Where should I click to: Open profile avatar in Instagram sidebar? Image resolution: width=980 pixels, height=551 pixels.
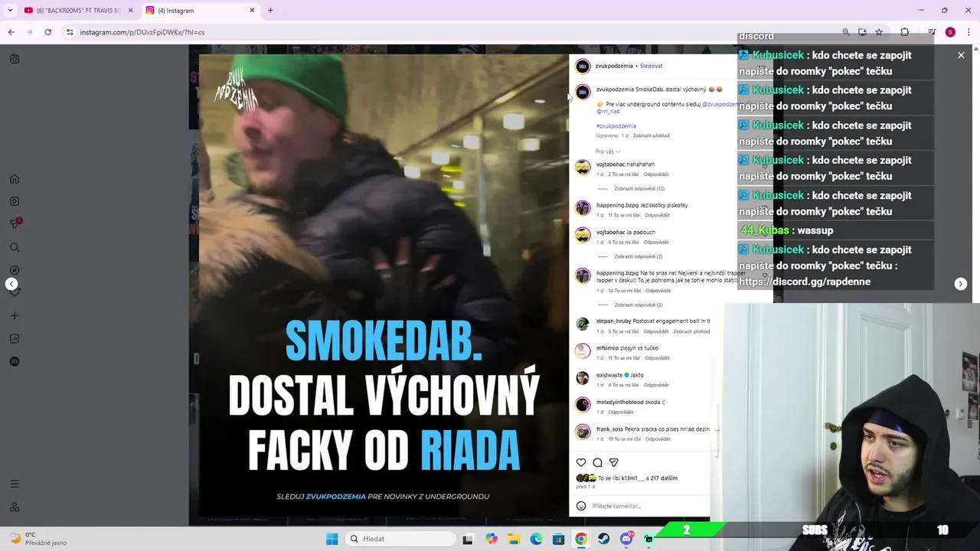click(x=15, y=361)
